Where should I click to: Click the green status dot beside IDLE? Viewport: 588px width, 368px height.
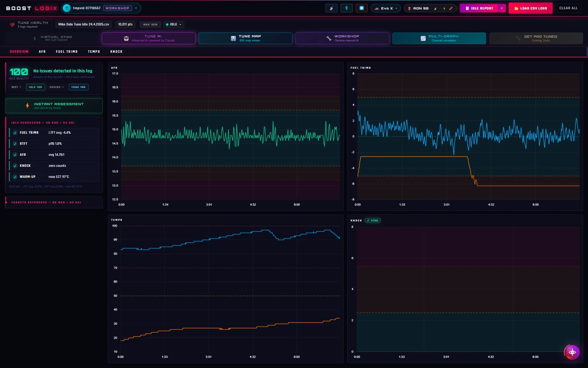pyautogui.click(x=167, y=25)
